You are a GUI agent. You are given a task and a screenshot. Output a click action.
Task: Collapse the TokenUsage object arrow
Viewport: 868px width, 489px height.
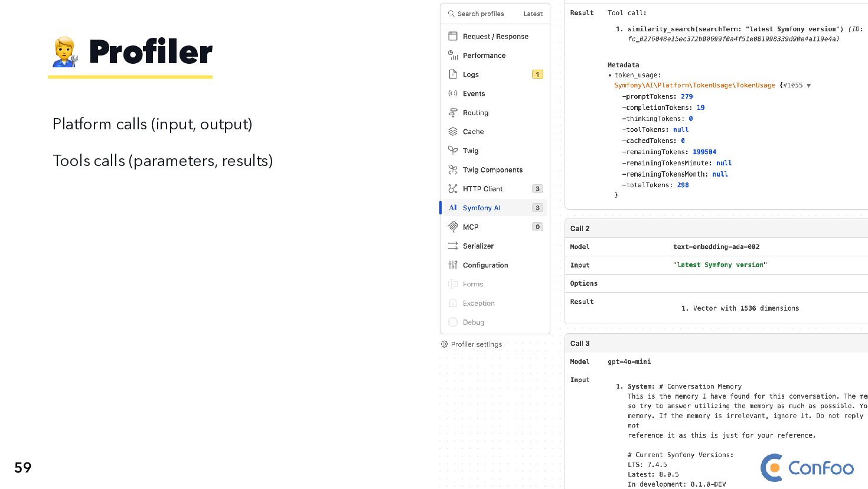808,86
